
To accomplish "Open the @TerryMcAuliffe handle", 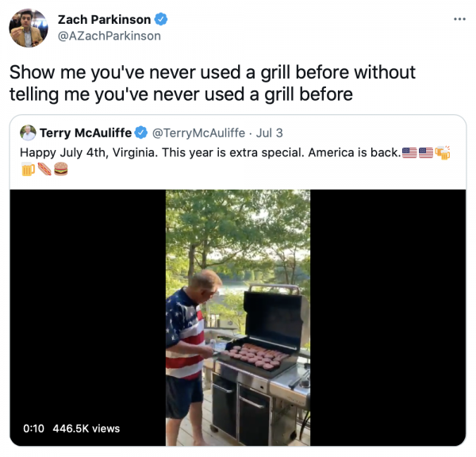I will click(x=198, y=133).
